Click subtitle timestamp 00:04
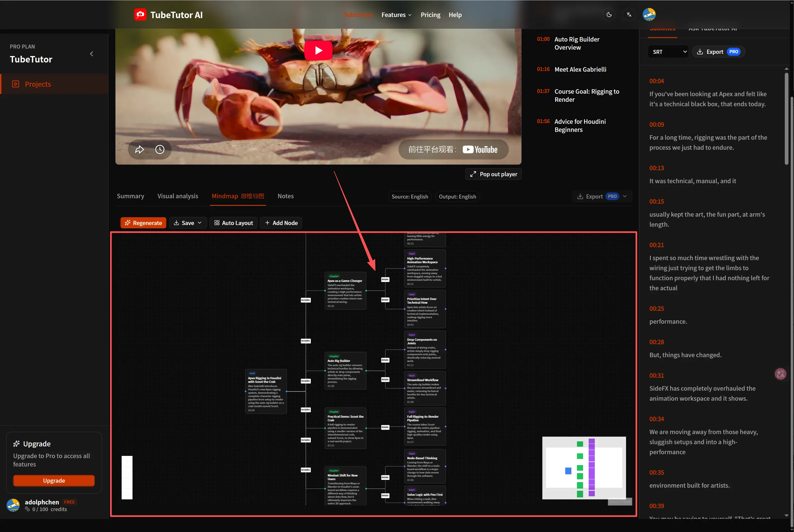This screenshot has height=532, width=794. (x=656, y=81)
